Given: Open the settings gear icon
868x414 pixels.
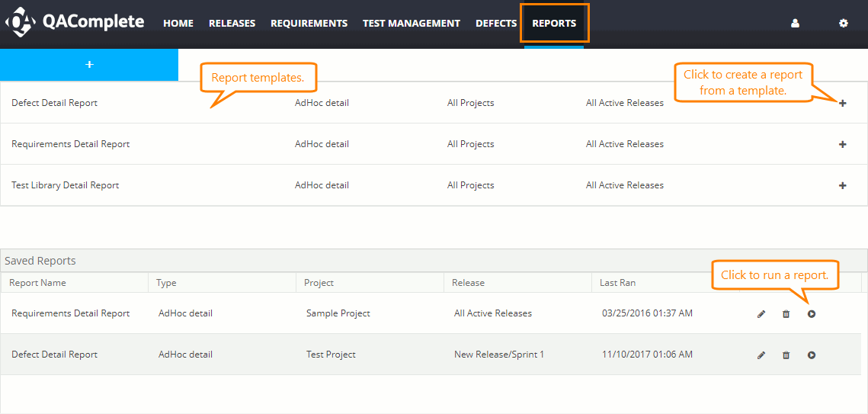Looking at the screenshot, I should [x=843, y=24].
